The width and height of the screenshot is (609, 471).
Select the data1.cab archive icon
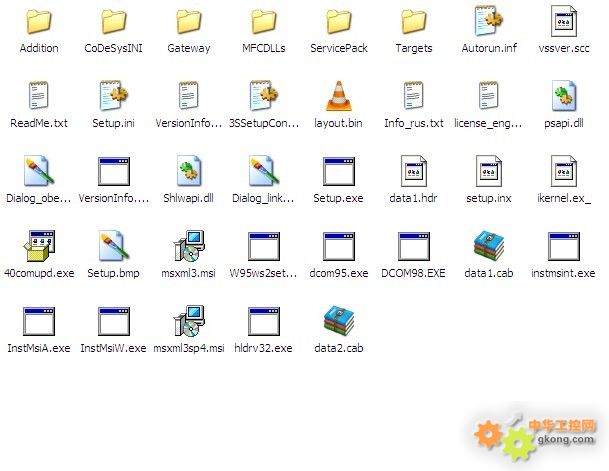click(489, 245)
